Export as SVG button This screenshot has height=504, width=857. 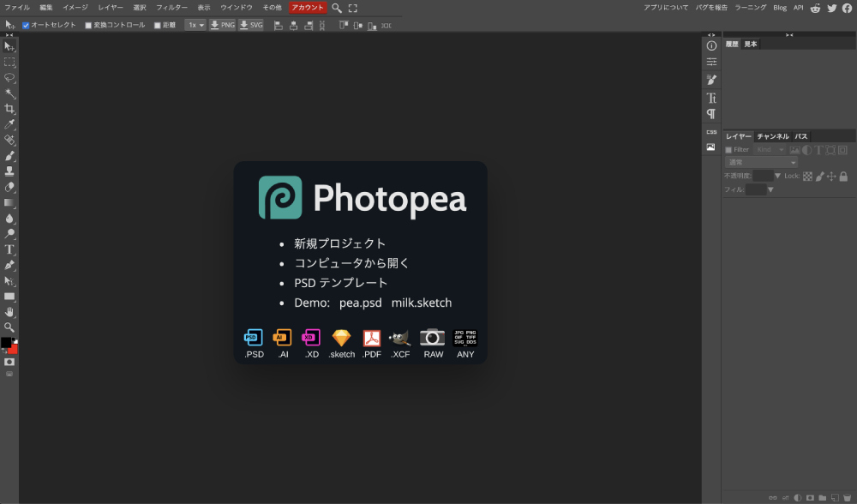pyautogui.click(x=251, y=25)
